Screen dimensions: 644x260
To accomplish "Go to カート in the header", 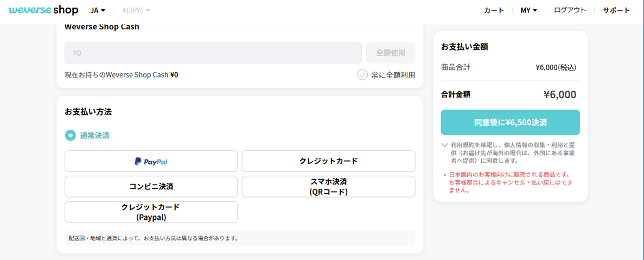I will [x=494, y=11].
